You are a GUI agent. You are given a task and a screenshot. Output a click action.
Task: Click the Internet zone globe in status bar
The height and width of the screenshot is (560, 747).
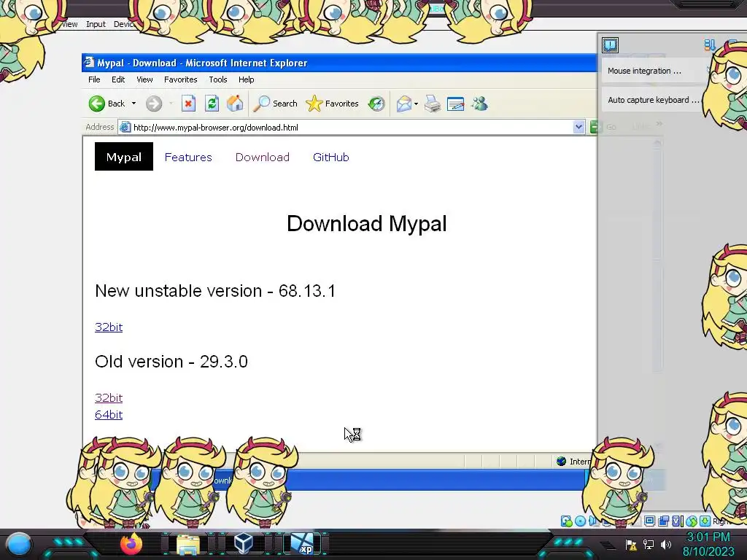tap(562, 462)
